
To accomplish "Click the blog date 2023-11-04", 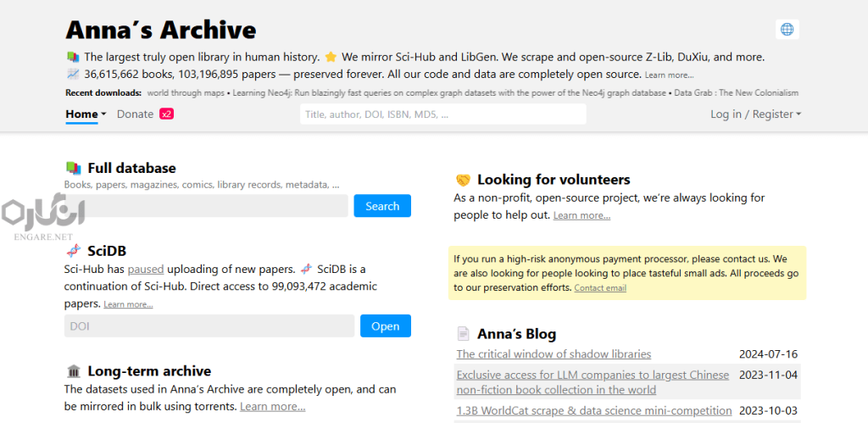I will (x=768, y=375).
